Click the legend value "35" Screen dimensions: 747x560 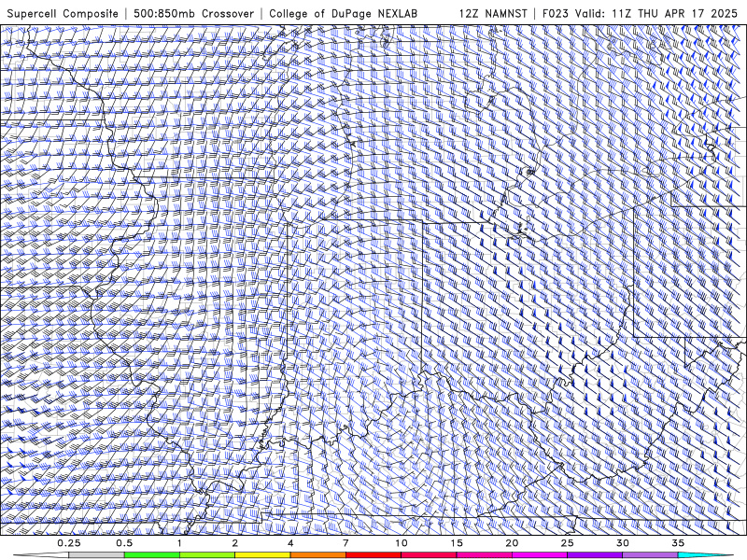[x=679, y=543]
